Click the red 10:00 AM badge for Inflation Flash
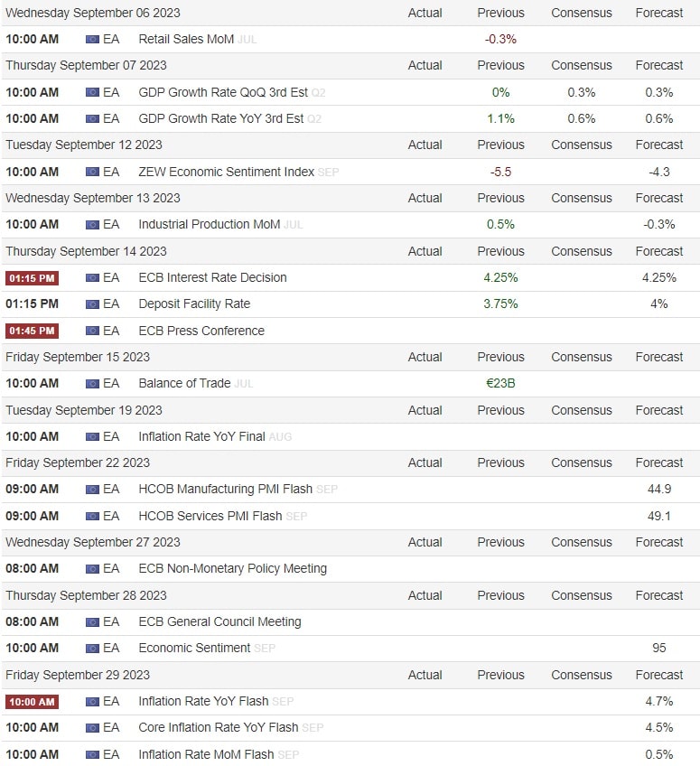The image size is (700, 766). pos(33,702)
